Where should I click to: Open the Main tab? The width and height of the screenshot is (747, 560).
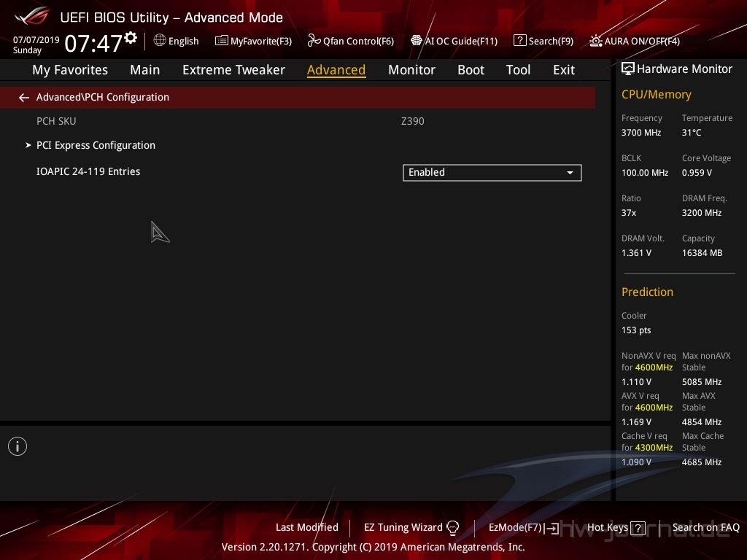(x=145, y=70)
